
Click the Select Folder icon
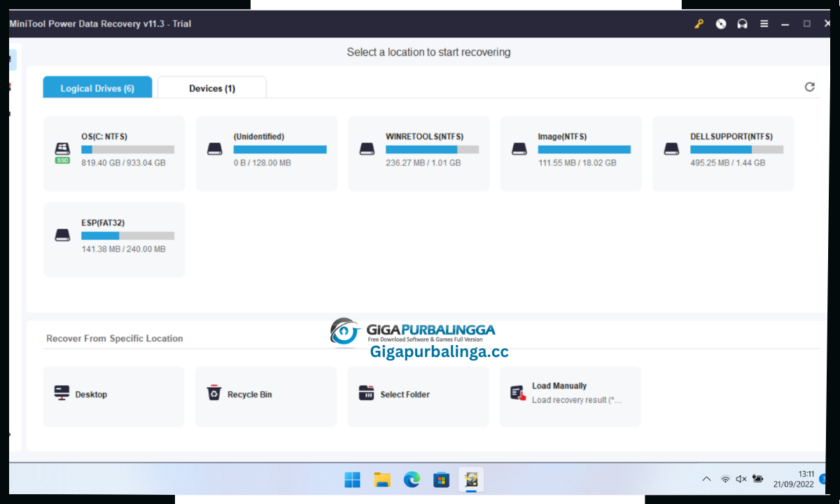pos(366,393)
